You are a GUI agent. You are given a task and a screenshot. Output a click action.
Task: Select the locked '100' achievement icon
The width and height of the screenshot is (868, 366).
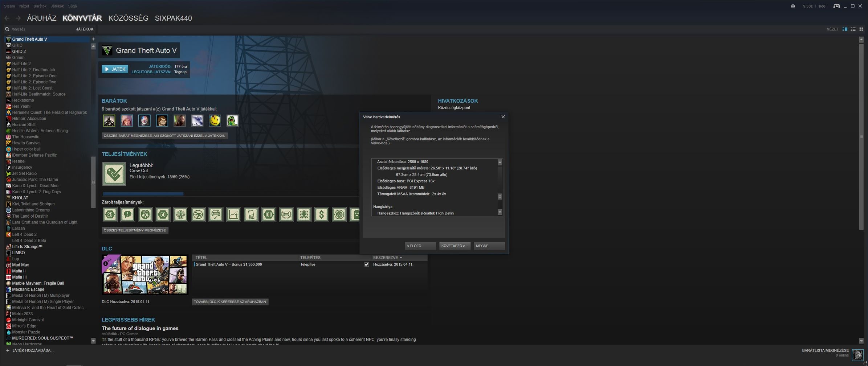pos(269,215)
